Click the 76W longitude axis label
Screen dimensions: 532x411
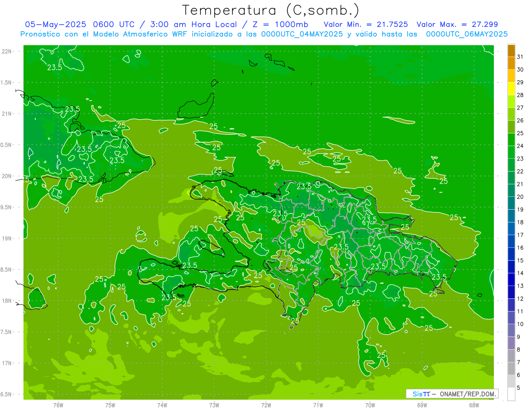[x=58, y=405]
